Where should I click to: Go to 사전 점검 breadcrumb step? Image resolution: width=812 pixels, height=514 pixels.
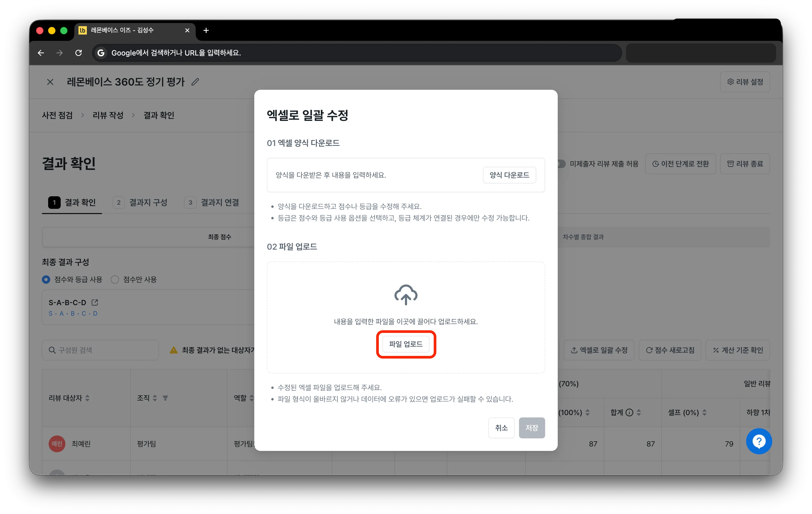(x=57, y=115)
